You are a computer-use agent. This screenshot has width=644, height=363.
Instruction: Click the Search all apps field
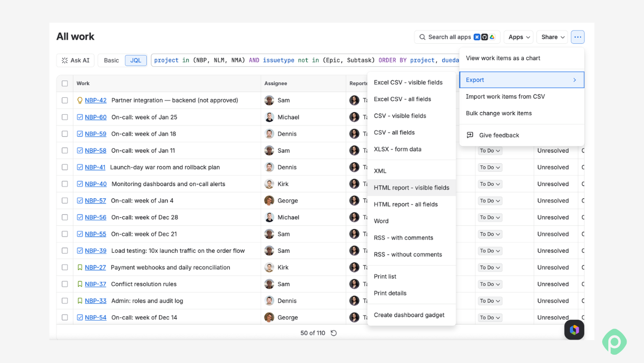457,37
